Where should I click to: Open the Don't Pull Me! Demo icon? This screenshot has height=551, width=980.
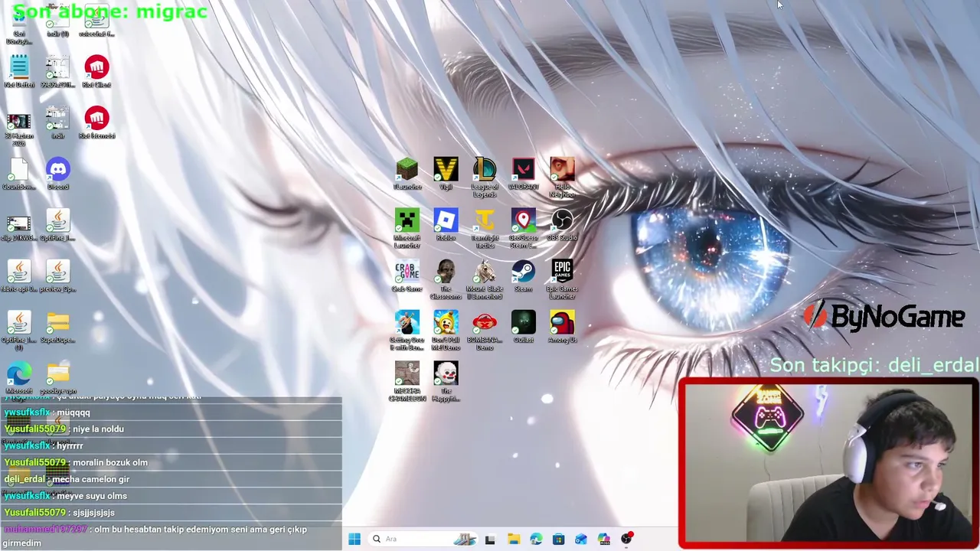pyautogui.click(x=446, y=322)
